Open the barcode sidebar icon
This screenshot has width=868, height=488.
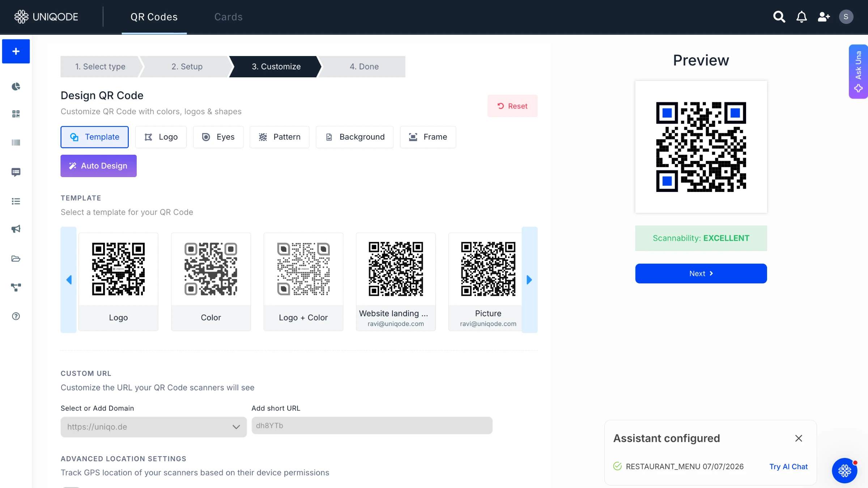(16, 142)
